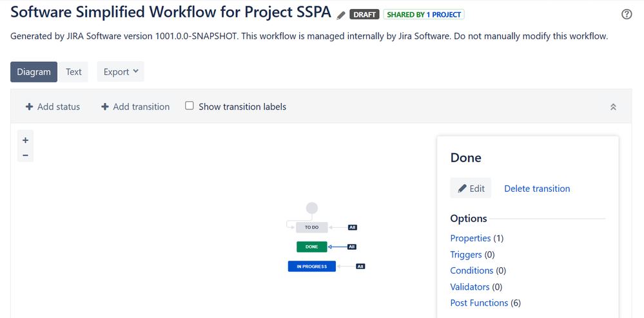This screenshot has height=318, width=644.
Task: Click Add transition button
Action: pos(135,107)
